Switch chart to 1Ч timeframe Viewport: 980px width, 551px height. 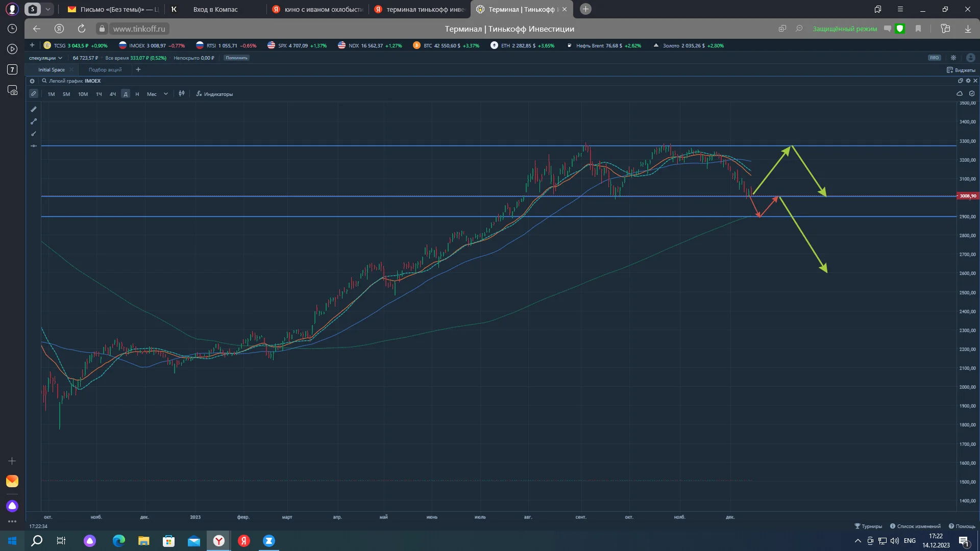(99, 94)
